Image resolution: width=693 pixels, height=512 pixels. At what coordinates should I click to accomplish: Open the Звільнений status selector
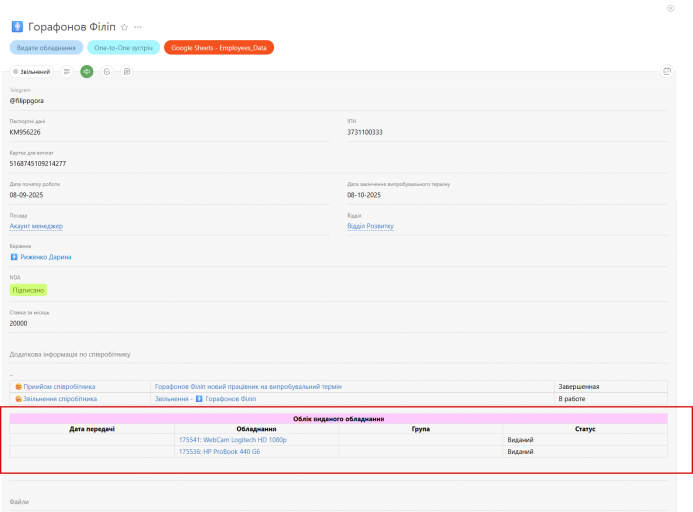32,72
